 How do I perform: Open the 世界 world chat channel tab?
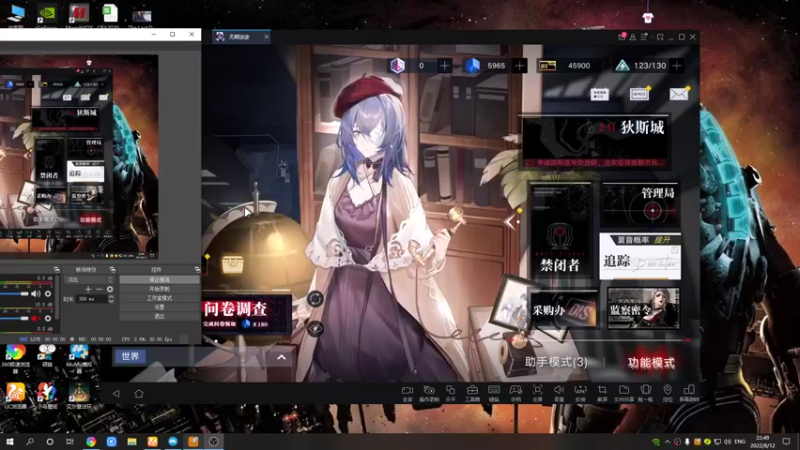coord(130,357)
